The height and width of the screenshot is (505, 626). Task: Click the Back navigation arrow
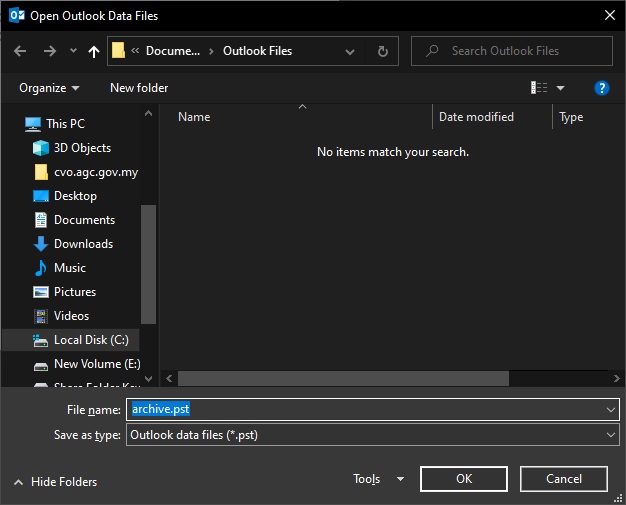(x=22, y=51)
